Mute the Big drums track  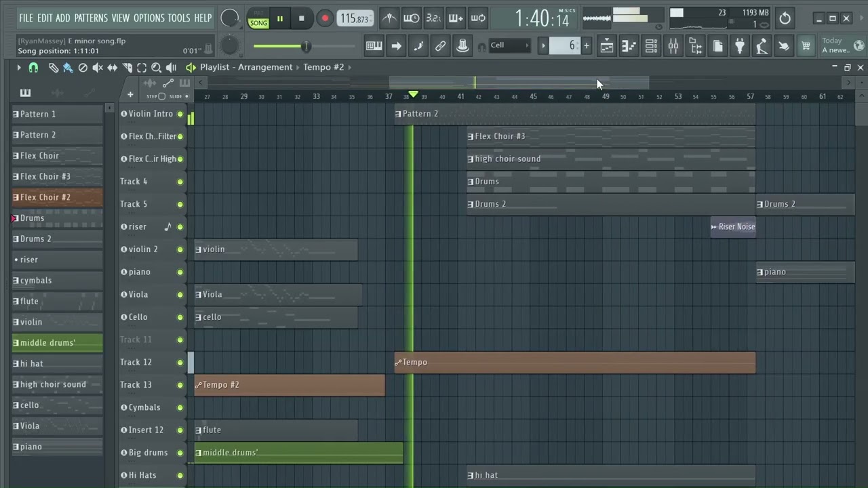[180, 453]
